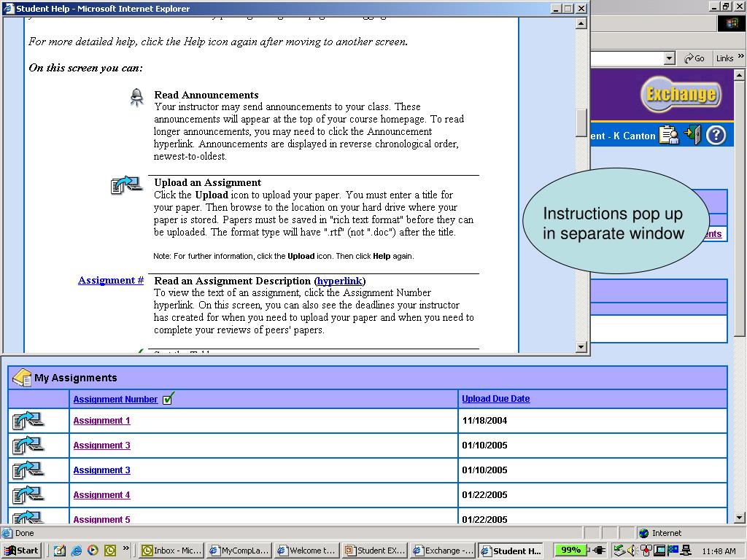Sort by the Assignment Number column link

tap(115, 399)
